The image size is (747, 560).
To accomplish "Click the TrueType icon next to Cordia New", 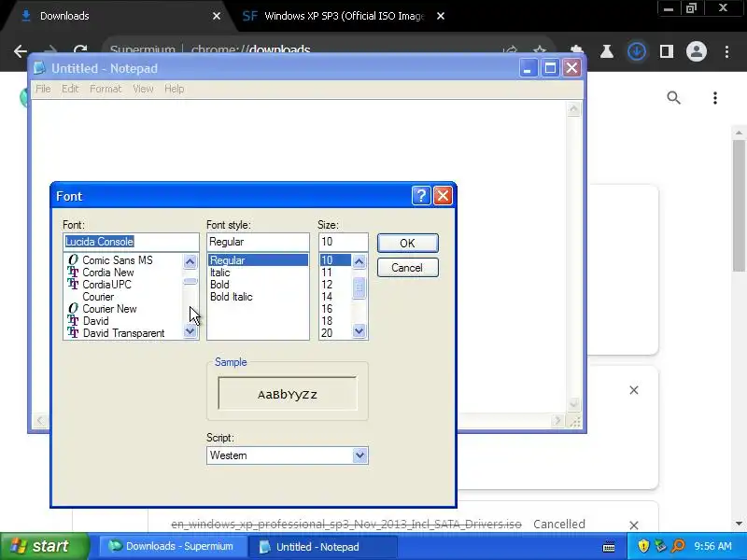I will (x=73, y=272).
